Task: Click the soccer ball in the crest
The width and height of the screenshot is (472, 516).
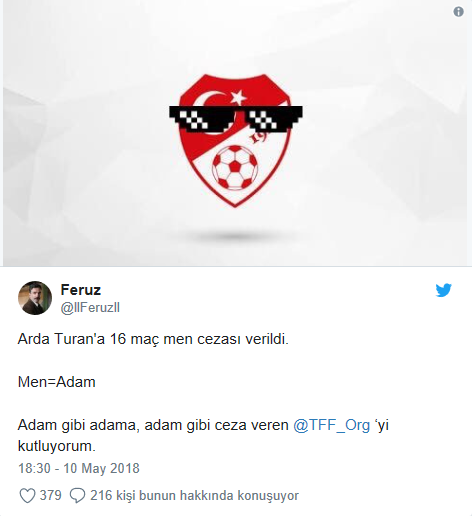Action: 235,168
